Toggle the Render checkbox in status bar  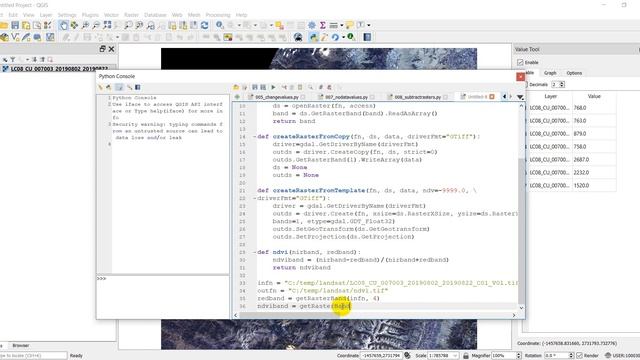click(579, 356)
